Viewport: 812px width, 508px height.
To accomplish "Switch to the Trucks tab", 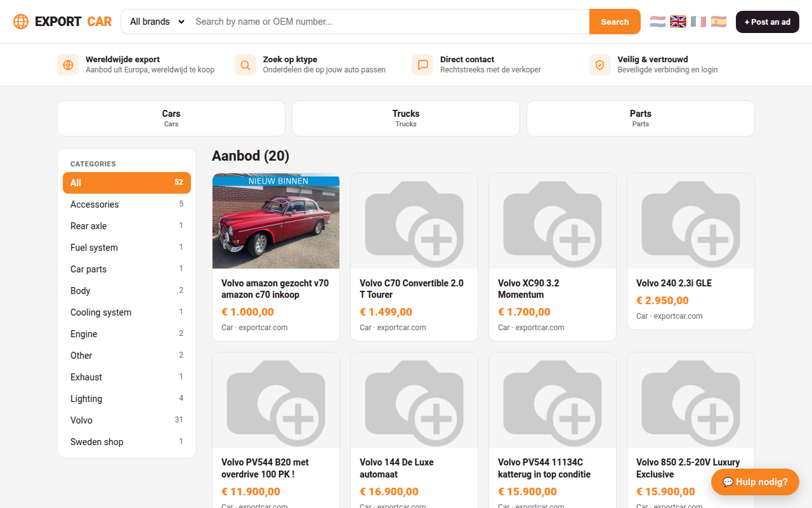I will (406, 118).
